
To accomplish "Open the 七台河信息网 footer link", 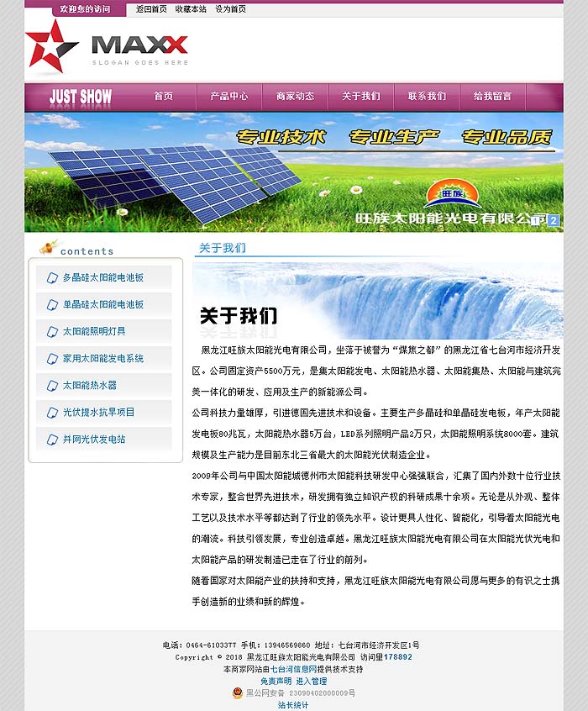I will pyautogui.click(x=293, y=669).
